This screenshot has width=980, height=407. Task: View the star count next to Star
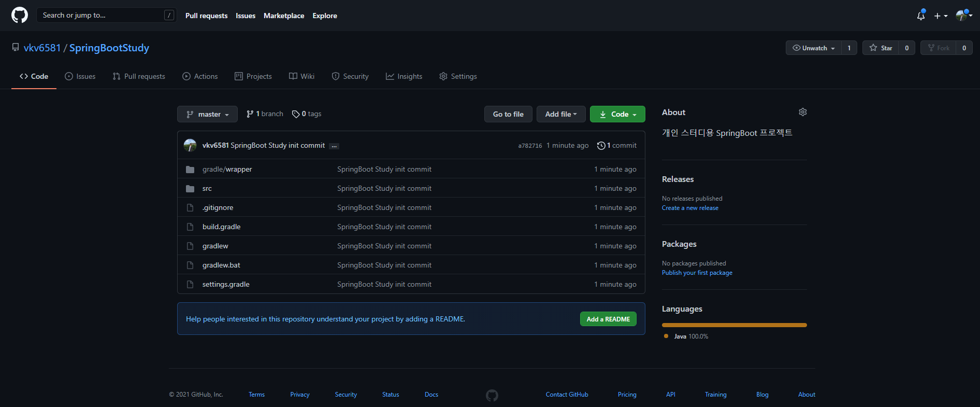(x=906, y=48)
